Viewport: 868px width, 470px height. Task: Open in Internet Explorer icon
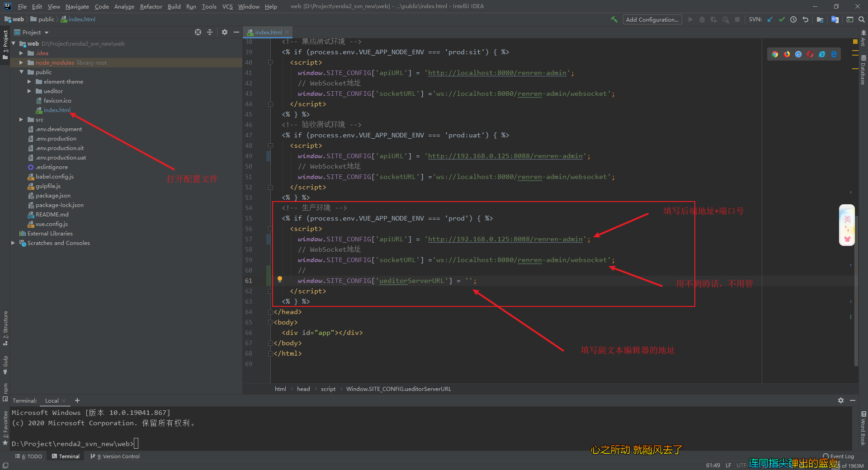(x=822, y=54)
